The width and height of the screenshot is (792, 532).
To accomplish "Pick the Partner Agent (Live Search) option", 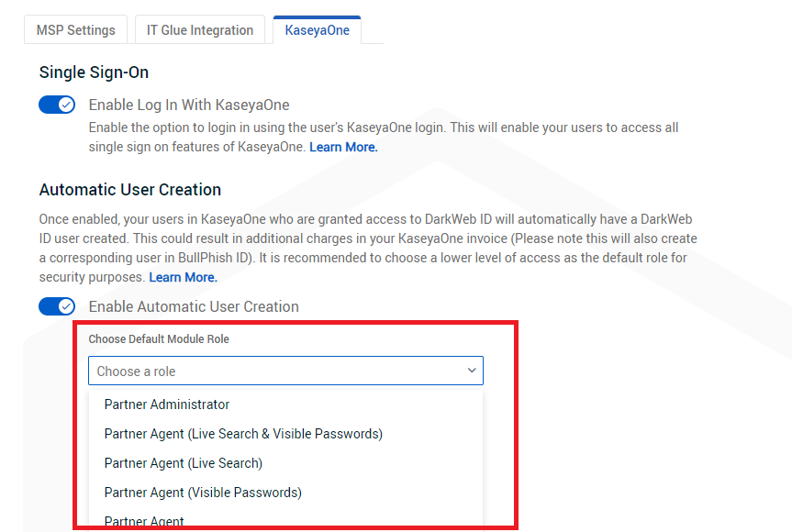I will pyautogui.click(x=184, y=463).
